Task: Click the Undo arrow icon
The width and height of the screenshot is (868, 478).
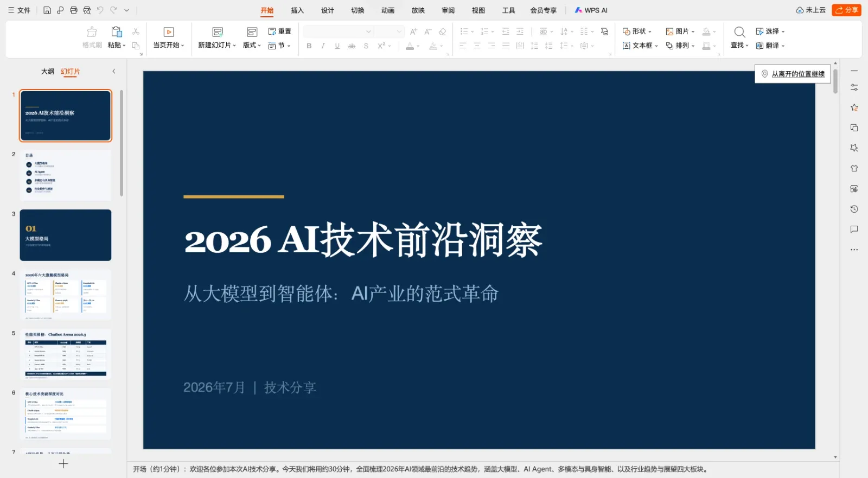Action: coord(100,10)
